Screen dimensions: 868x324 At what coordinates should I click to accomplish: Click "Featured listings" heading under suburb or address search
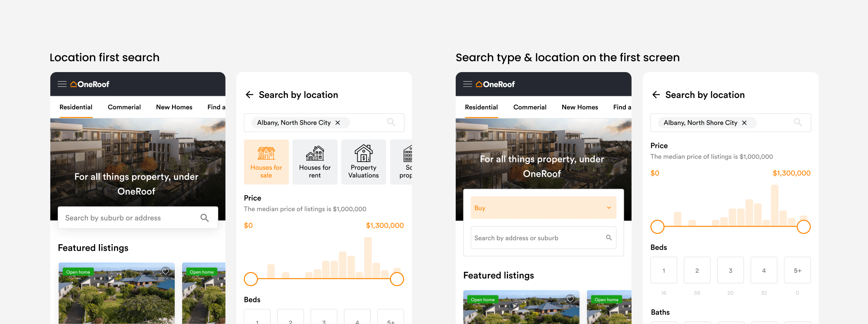[93, 248]
